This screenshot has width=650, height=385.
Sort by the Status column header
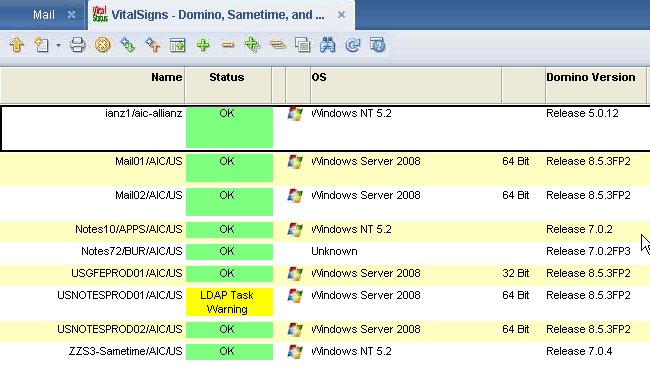point(228,85)
